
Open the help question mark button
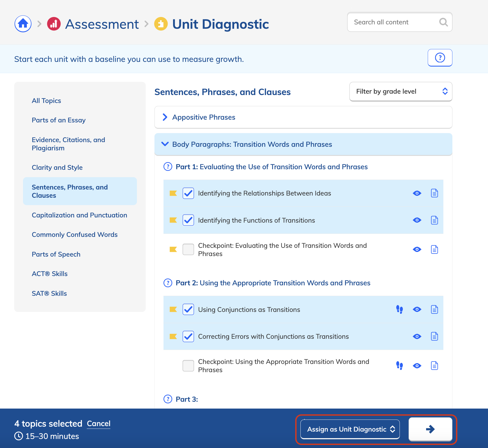(440, 58)
